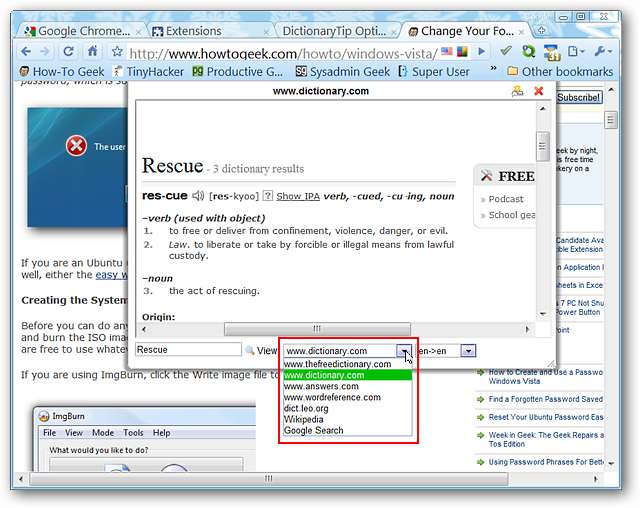This screenshot has height=508, width=640.
Task: Open File menu in ImgBurn window
Action: pyautogui.click(x=49, y=433)
